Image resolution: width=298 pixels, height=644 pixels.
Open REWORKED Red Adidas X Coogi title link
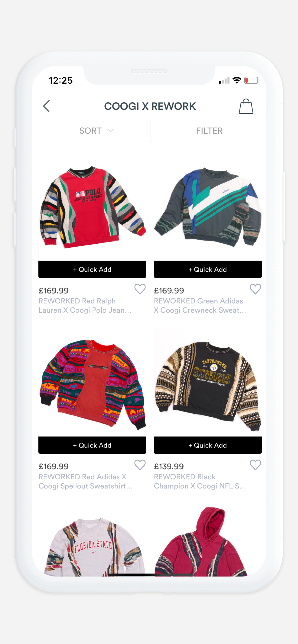(85, 481)
